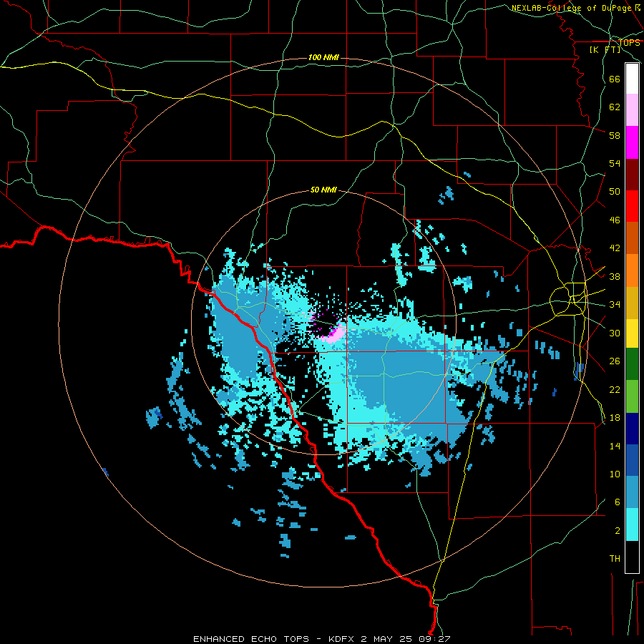
Task: Click the "[K FT]" units label
Action: [x=605, y=50]
